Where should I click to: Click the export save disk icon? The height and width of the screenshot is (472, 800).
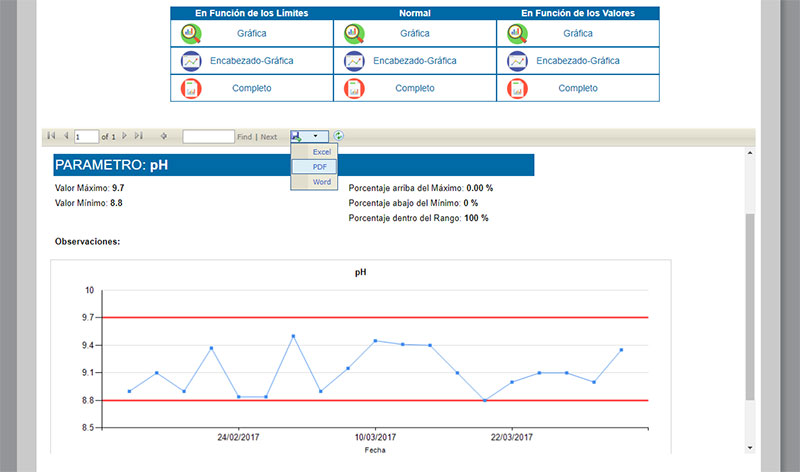point(296,136)
